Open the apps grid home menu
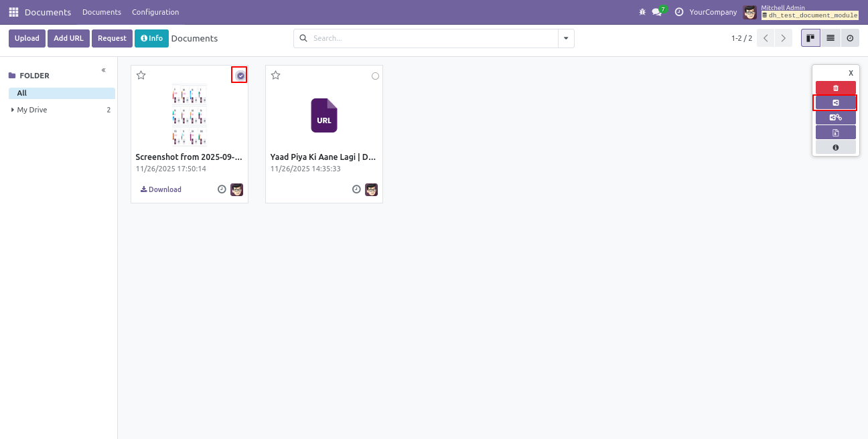 (x=13, y=12)
